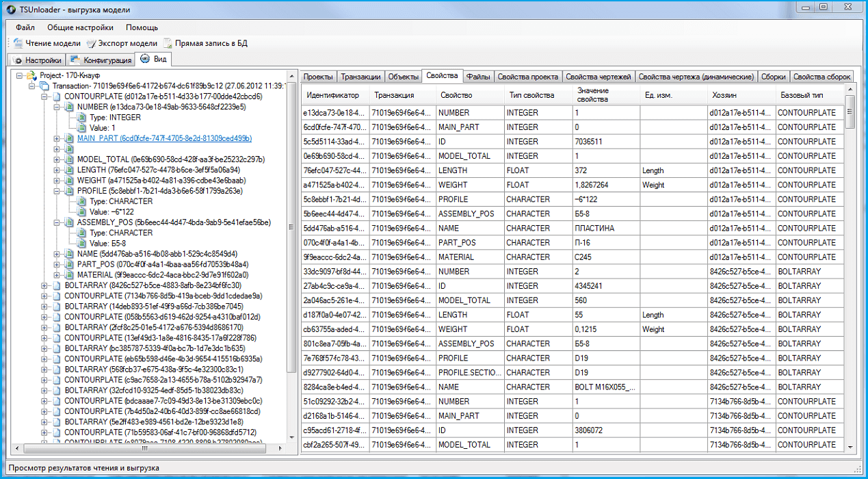Viewport: 868px width, 479px height.
Task: Collapse the PROFILE tree node
Action: [x=57, y=191]
